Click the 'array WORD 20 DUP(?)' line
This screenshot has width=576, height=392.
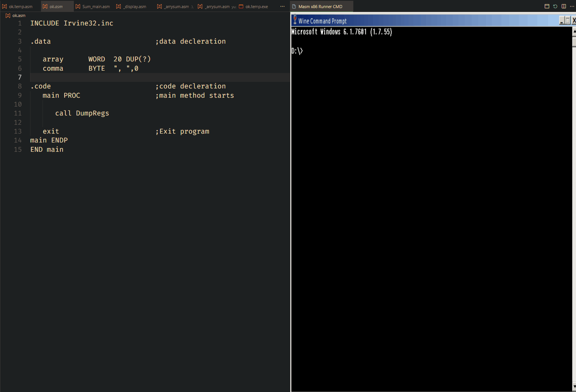pyautogui.click(x=97, y=59)
